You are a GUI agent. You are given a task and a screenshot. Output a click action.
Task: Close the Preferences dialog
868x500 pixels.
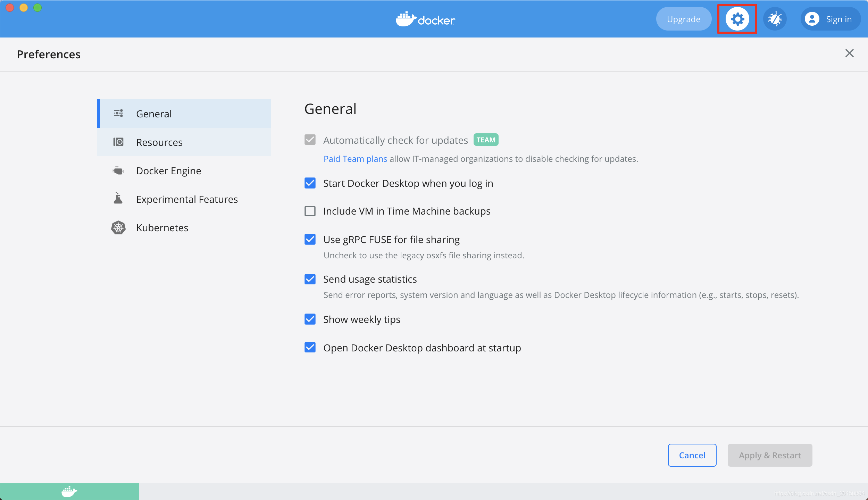click(850, 53)
